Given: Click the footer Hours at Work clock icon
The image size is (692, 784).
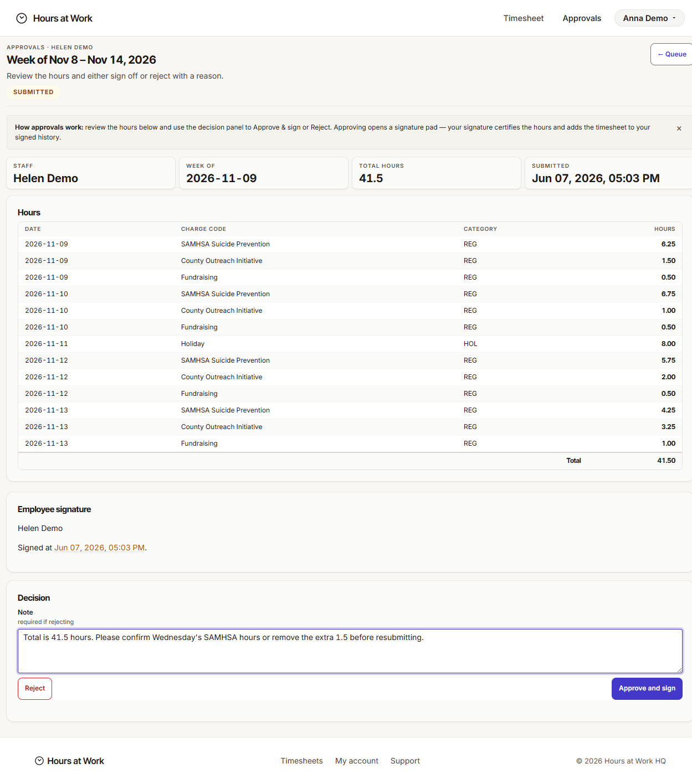Looking at the screenshot, I should click(x=39, y=761).
